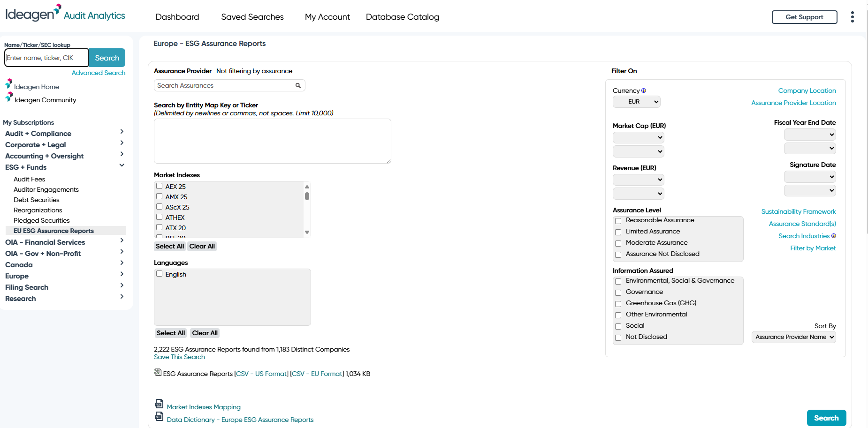868x428 pixels.
Task: Open the Advanced Search link
Action: (99, 73)
